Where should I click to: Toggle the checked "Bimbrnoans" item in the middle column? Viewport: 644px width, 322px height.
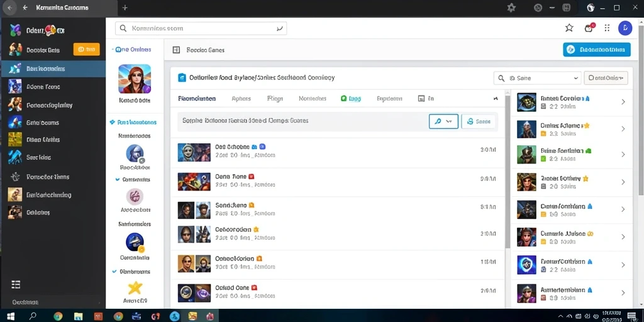pyautogui.click(x=131, y=272)
